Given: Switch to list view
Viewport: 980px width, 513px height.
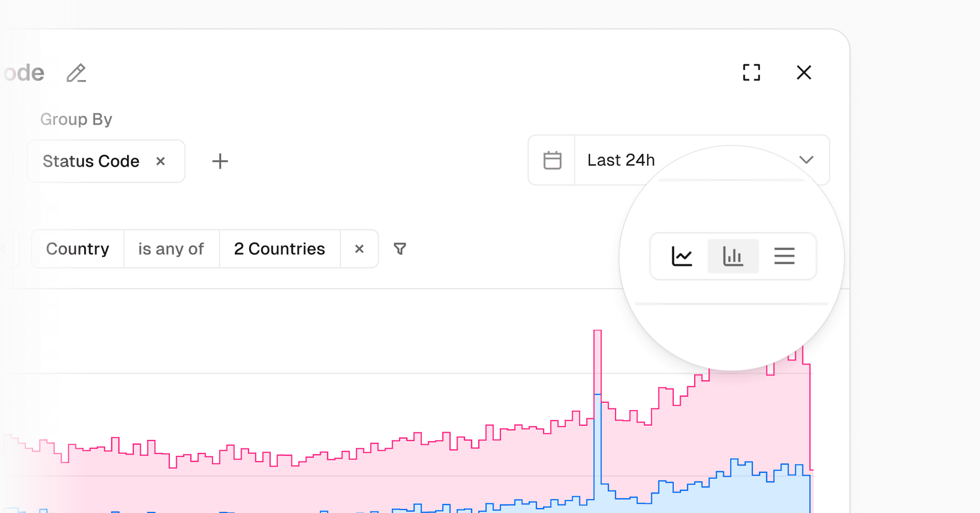Looking at the screenshot, I should click(784, 256).
